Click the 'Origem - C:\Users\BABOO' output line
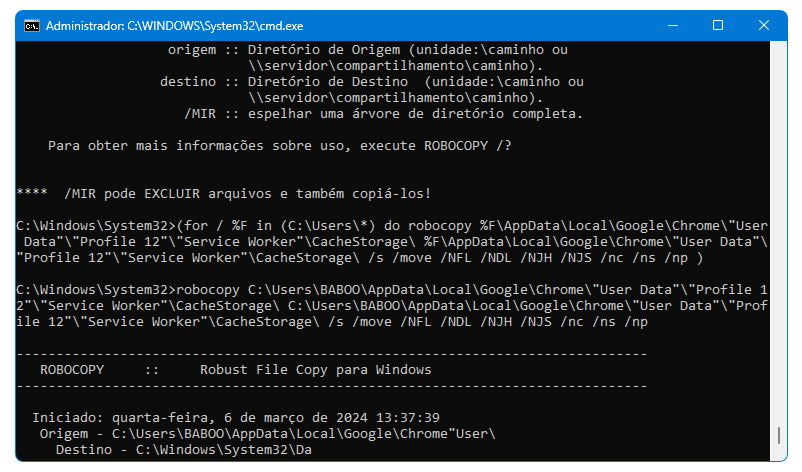The image size is (802, 472). click(x=268, y=434)
